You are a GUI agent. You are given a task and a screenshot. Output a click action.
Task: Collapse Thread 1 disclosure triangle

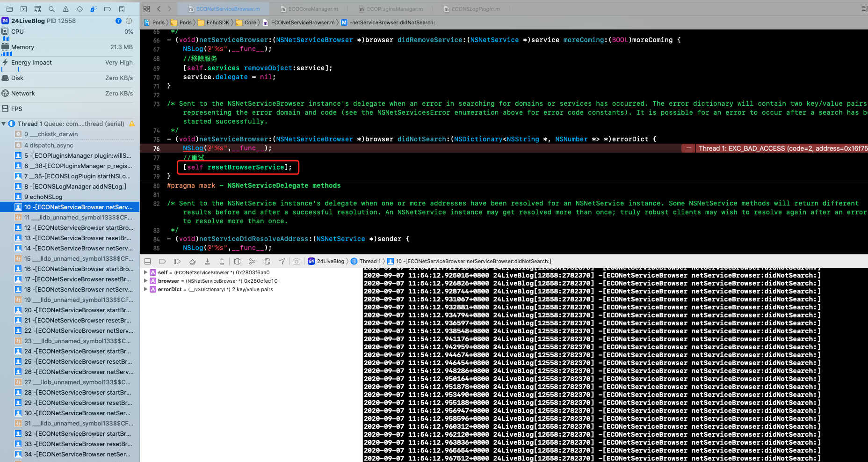coord(4,124)
